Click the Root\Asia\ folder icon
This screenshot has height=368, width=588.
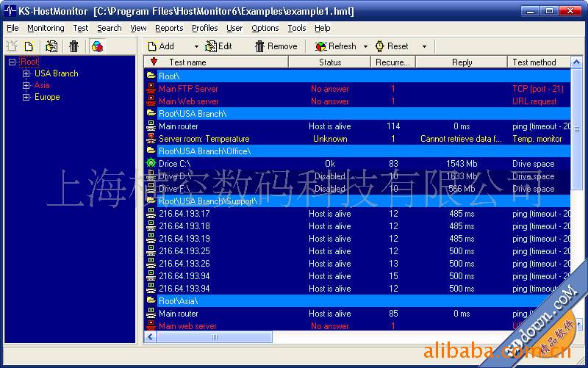coord(151,300)
